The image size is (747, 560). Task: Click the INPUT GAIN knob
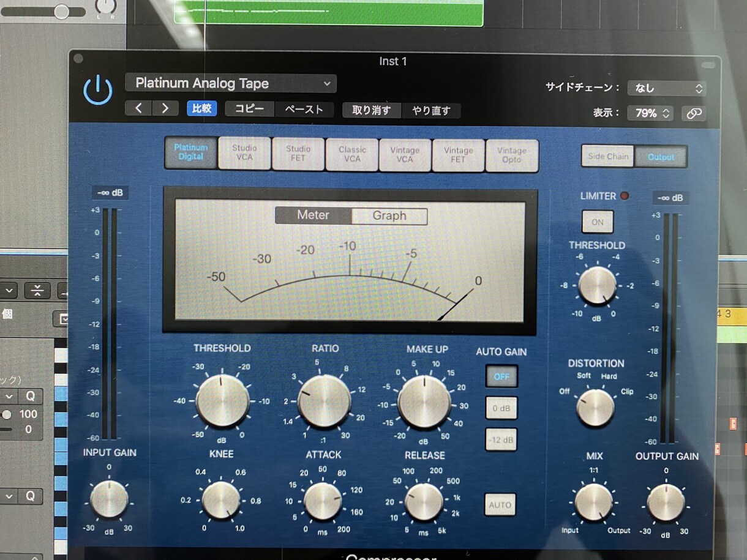pos(109,499)
